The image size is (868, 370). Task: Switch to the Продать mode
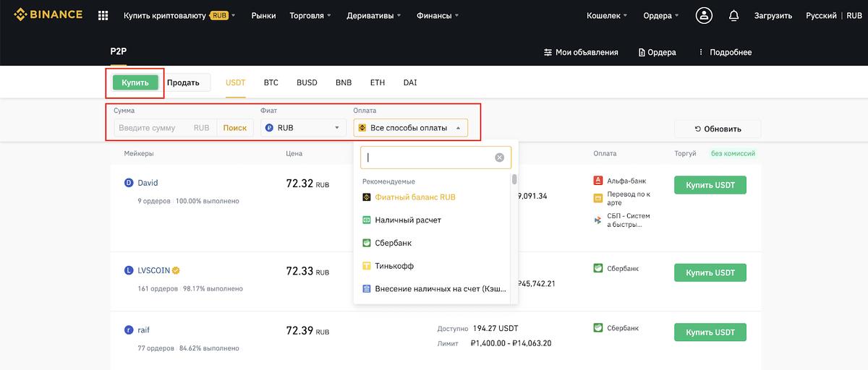(184, 82)
